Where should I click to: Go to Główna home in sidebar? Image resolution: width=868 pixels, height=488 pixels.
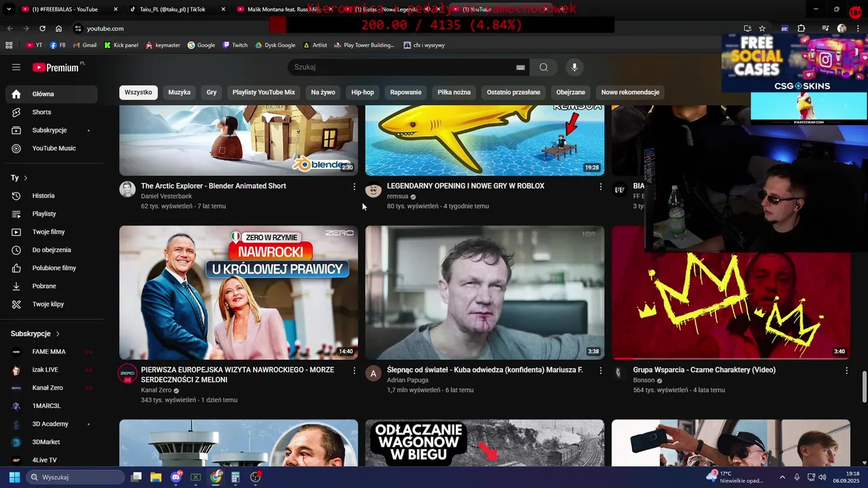52,94
